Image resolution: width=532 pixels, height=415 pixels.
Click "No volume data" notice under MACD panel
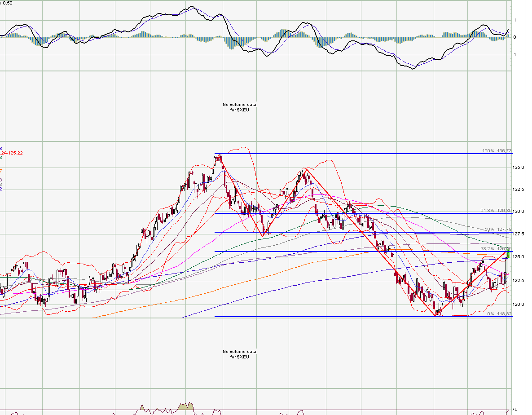[x=240, y=107]
